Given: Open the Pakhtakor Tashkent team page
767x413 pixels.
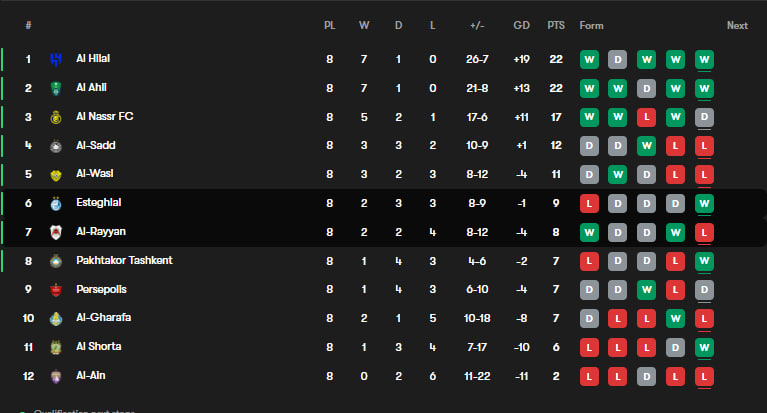Looking at the screenshot, I should coord(124,260).
